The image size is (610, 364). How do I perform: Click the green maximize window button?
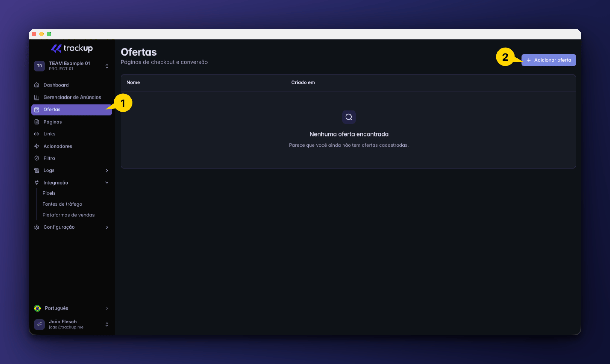[x=49, y=34]
